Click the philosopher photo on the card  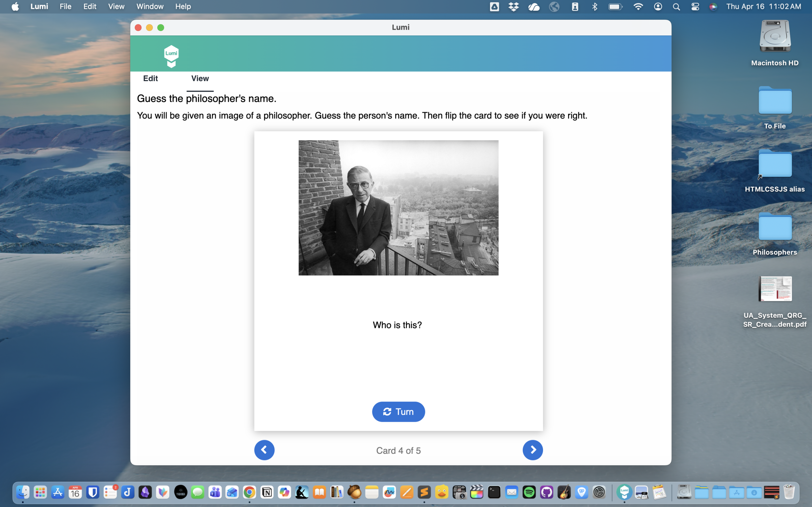click(x=398, y=208)
